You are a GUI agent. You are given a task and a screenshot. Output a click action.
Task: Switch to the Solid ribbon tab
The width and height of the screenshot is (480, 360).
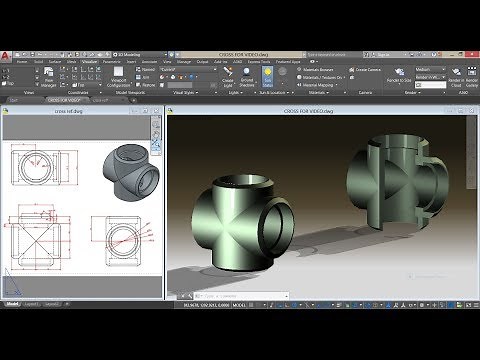pos(38,62)
